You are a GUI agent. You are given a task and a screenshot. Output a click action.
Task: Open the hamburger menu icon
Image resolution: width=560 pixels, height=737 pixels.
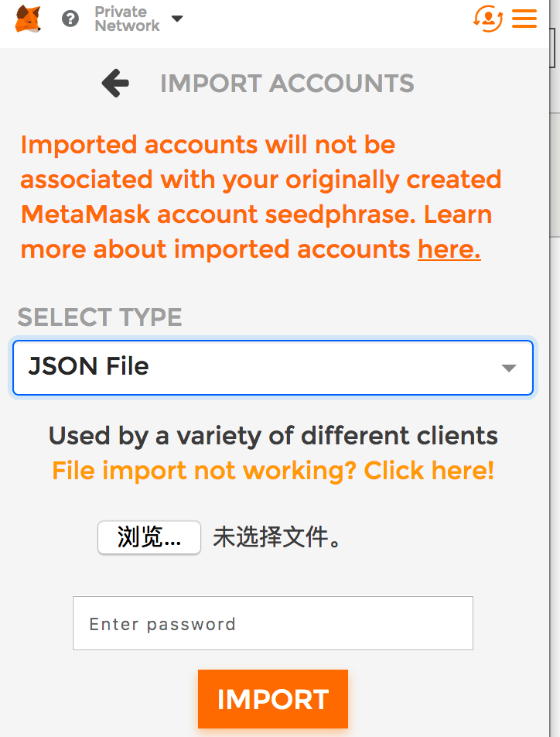(524, 19)
